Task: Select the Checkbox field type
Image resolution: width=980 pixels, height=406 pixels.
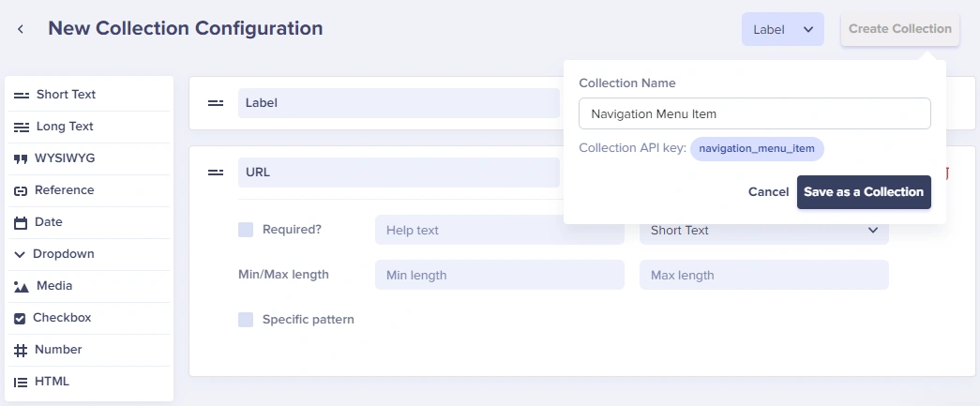Action: [62, 318]
